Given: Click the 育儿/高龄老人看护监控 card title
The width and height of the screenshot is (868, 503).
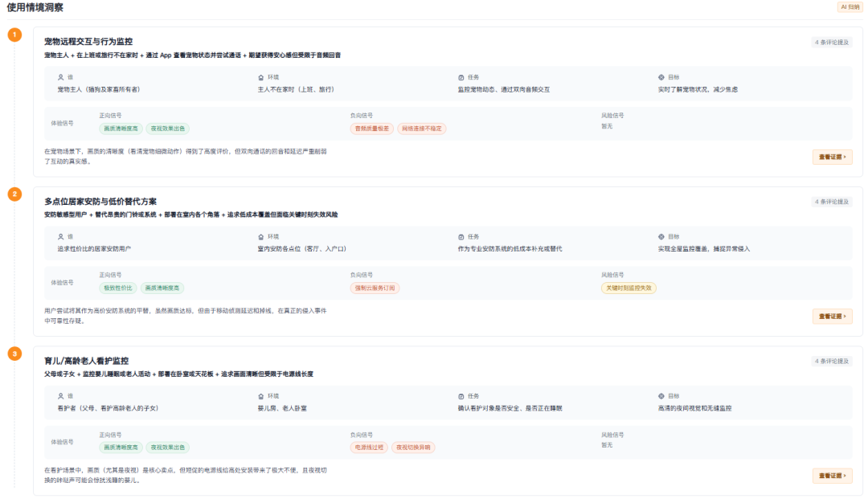Looking at the screenshot, I should pos(86,361).
